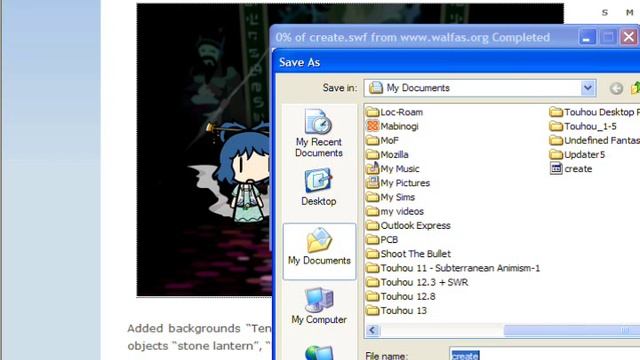Select My Documents in the places bar
Screen dimensions: 640x360
pos(319,251)
